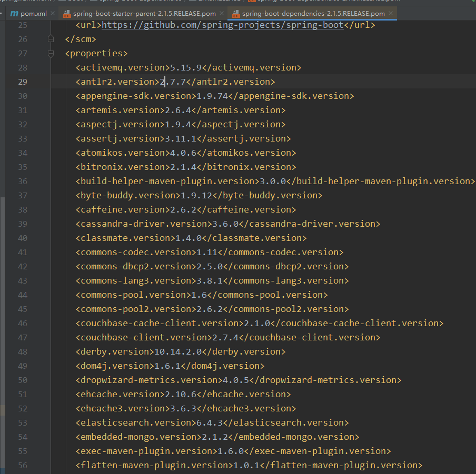Click the couchbase-cache-client.version line

pos(260,324)
